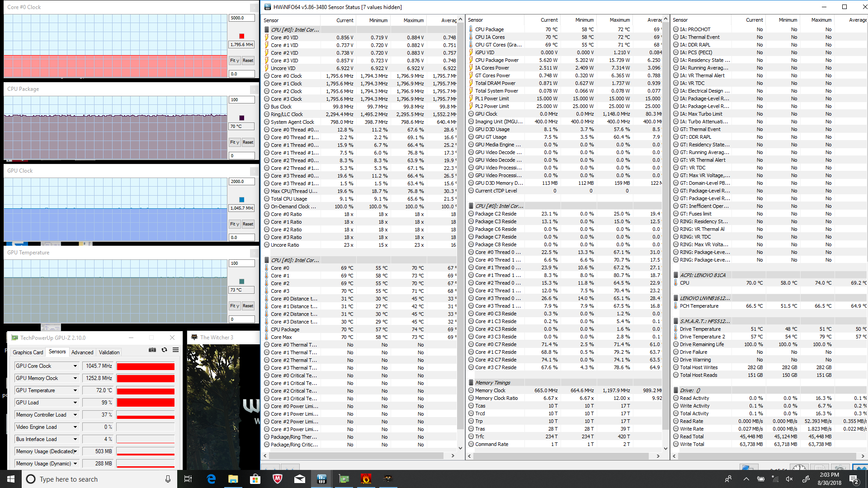
Task: Click Fit y in the Core #0 Clock graph
Action: pos(234,61)
